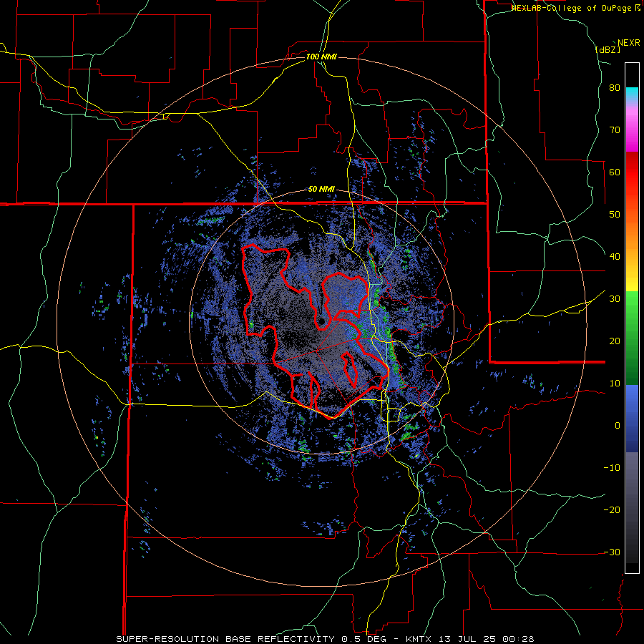
Task: Click the cyan top of color bar
Action: click(632, 92)
